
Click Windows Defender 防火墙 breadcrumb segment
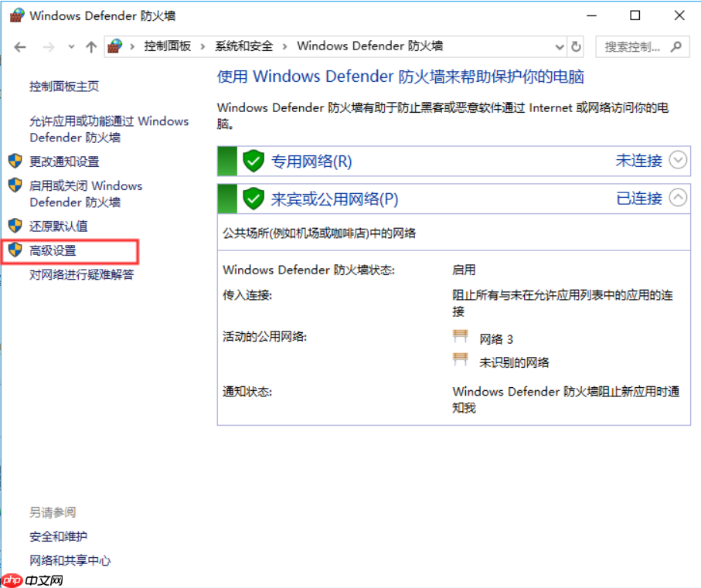click(x=369, y=46)
